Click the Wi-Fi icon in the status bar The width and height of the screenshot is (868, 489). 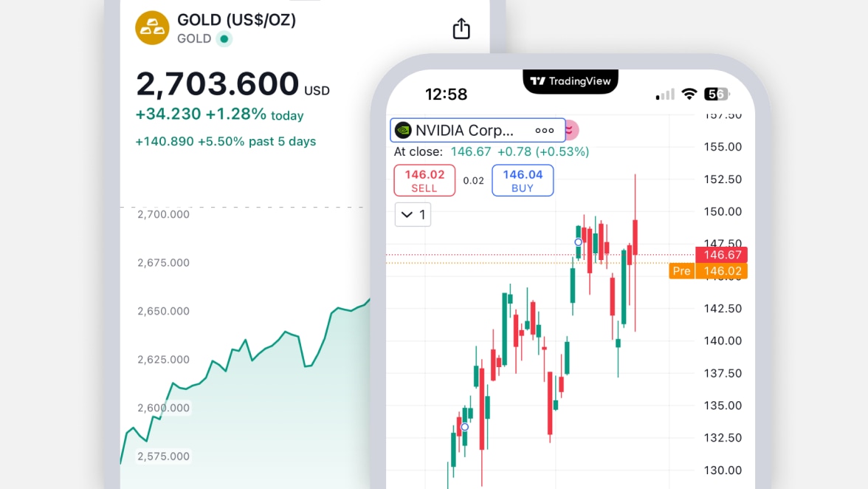[x=689, y=94]
